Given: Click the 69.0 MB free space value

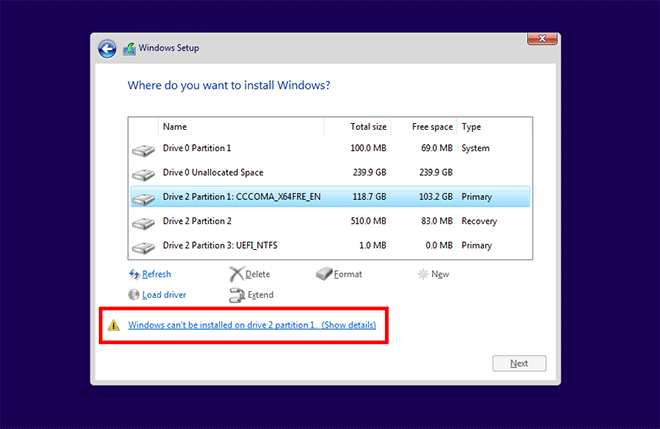Looking at the screenshot, I should click(437, 148).
